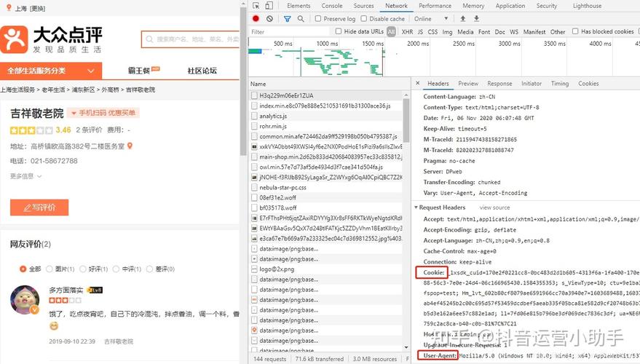Screen dimensions: 640x364
Task: Close the request details pane
Action: pos(417,83)
